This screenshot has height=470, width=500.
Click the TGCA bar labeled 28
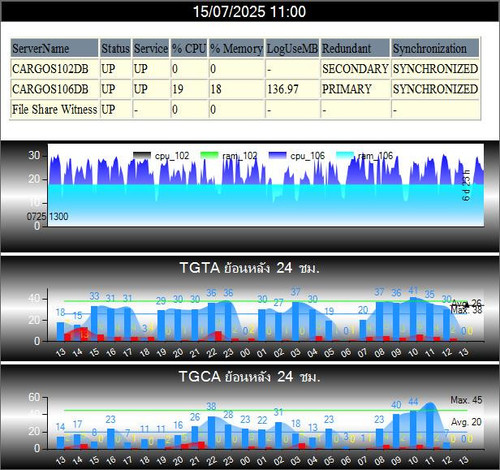click(x=228, y=437)
